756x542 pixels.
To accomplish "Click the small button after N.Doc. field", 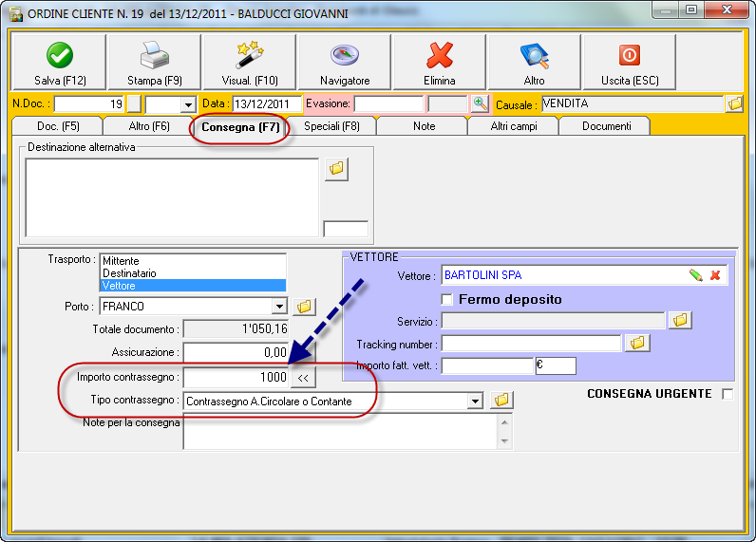I will (x=135, y=103).
